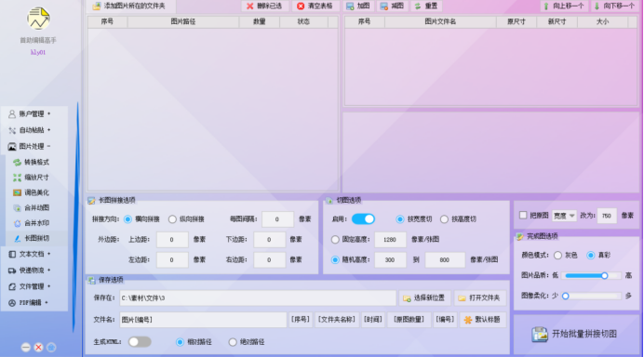Click the 图片文件名 column header
Viewport: 644px width, 357px height.
pyautogui.click(x=440, y=21)
